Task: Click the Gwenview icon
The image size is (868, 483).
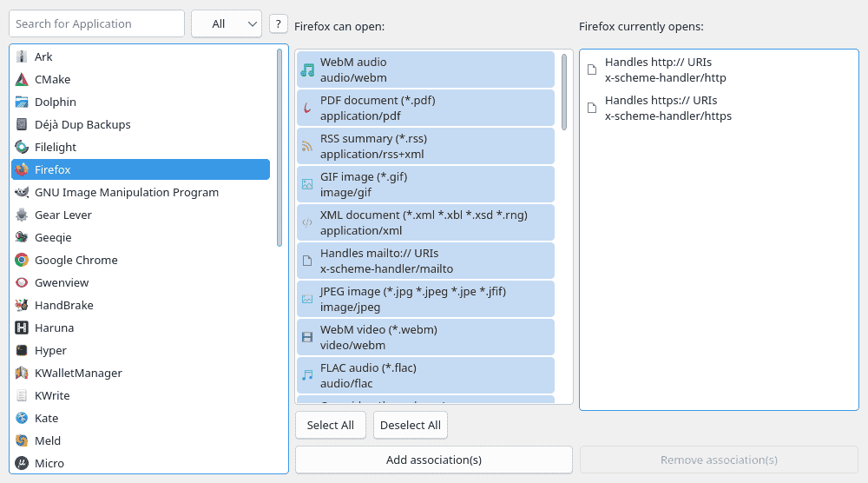Action: [22, 282]
